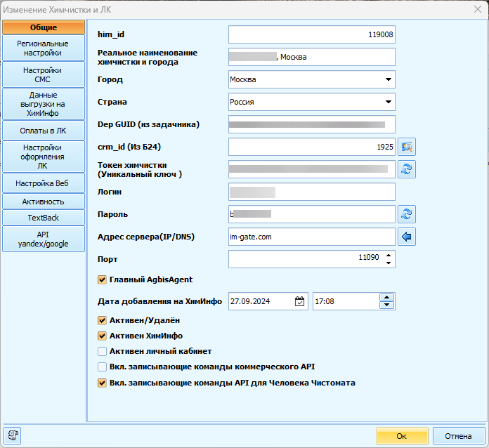Click blue arrow icon next to Адрес сервера
The height and width of the screenshot is (448, 489).
(x=407, y=237)
